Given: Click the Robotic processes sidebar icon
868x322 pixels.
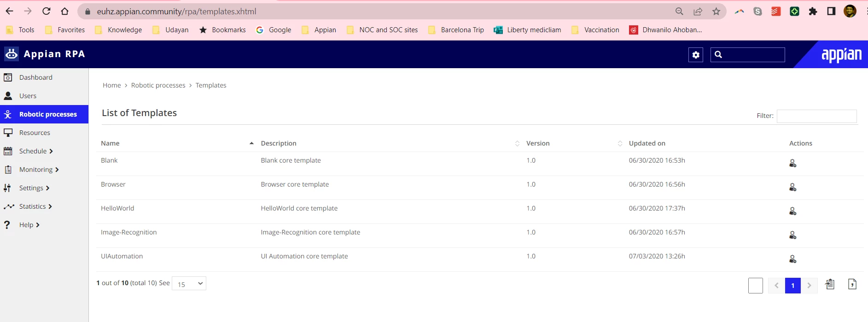Looking at the screenshot, I should coord(8,114).
